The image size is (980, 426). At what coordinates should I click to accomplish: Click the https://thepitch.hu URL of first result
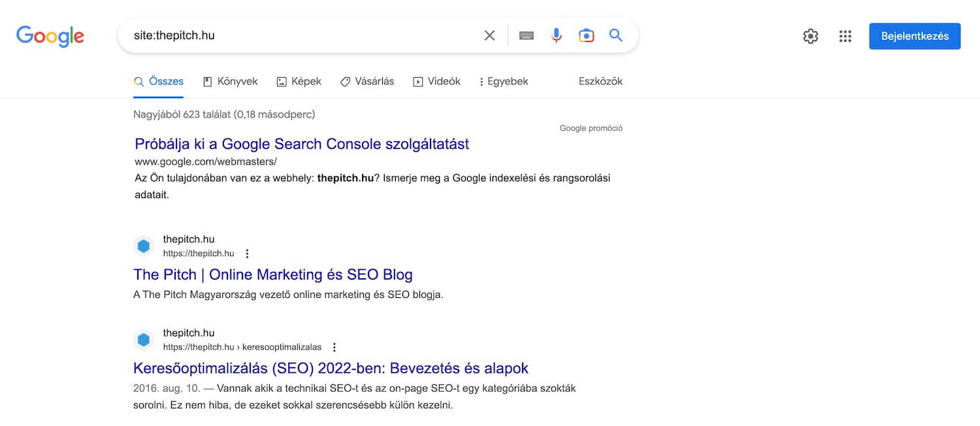199,254
